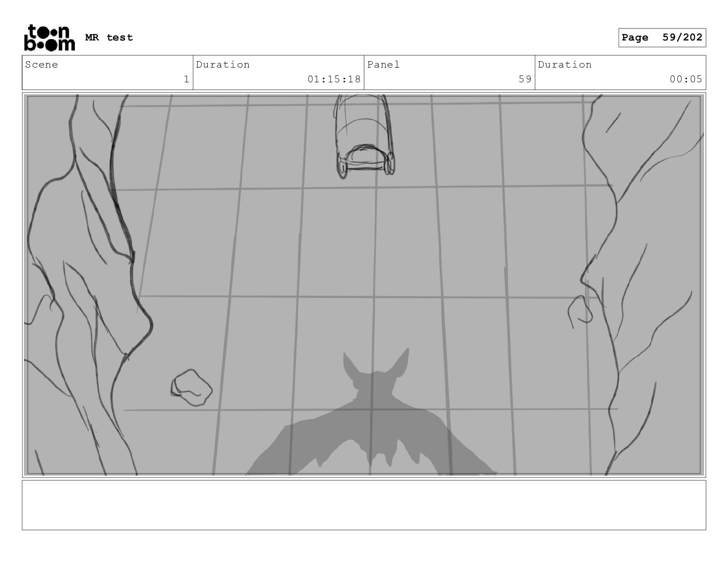Viewport: 728px width, 563px height.
Task: Select the 'MR test' project title
Action: tap(109, 38)
